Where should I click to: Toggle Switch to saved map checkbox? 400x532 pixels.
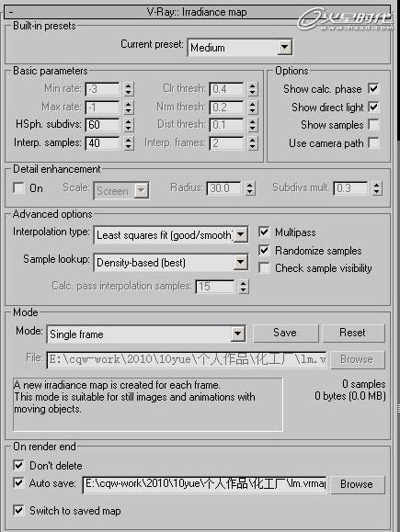tap(18, 510)
